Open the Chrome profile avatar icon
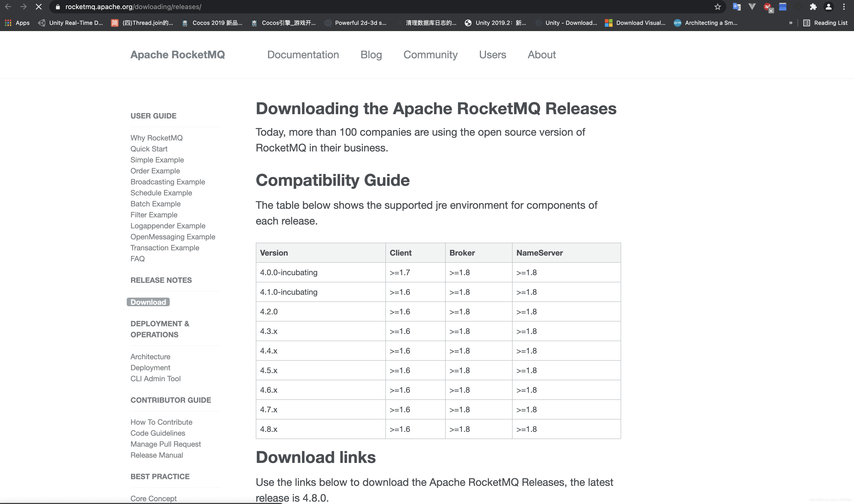 828,7
